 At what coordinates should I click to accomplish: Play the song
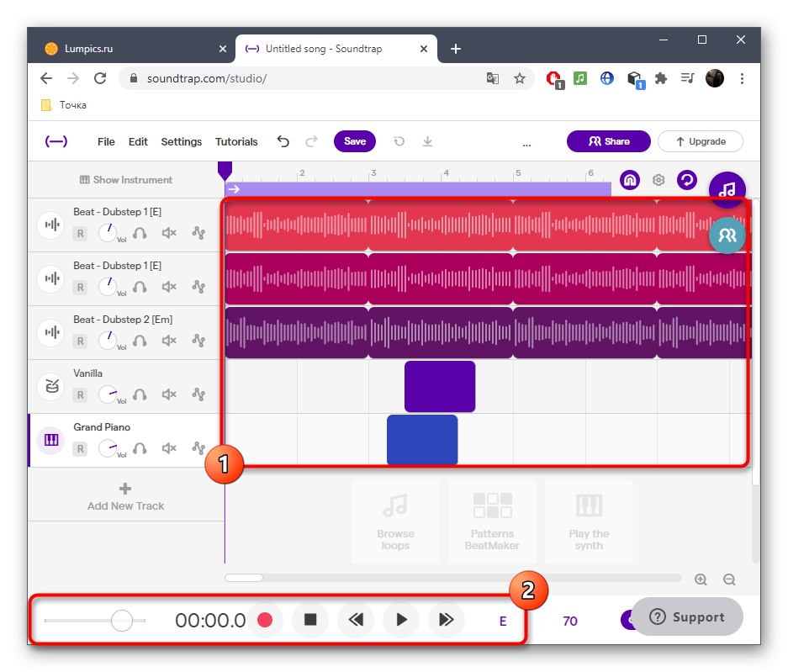(x=401, y=620)
